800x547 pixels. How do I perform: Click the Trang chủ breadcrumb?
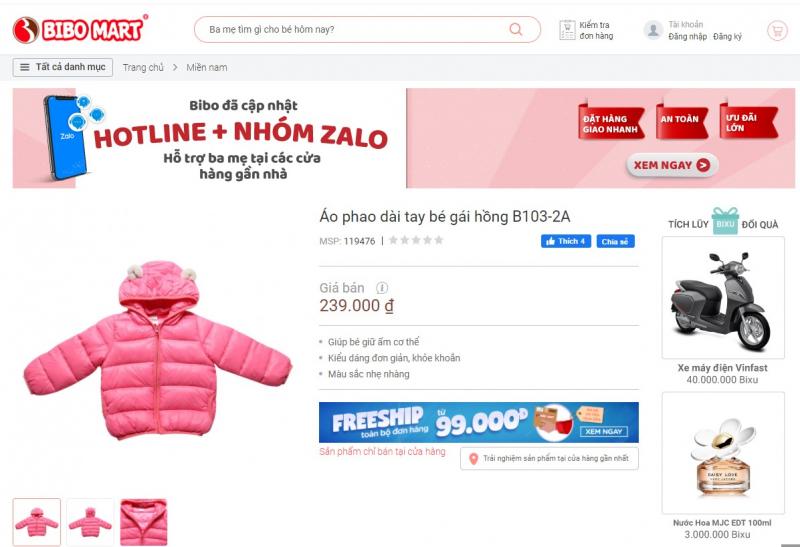143,67
